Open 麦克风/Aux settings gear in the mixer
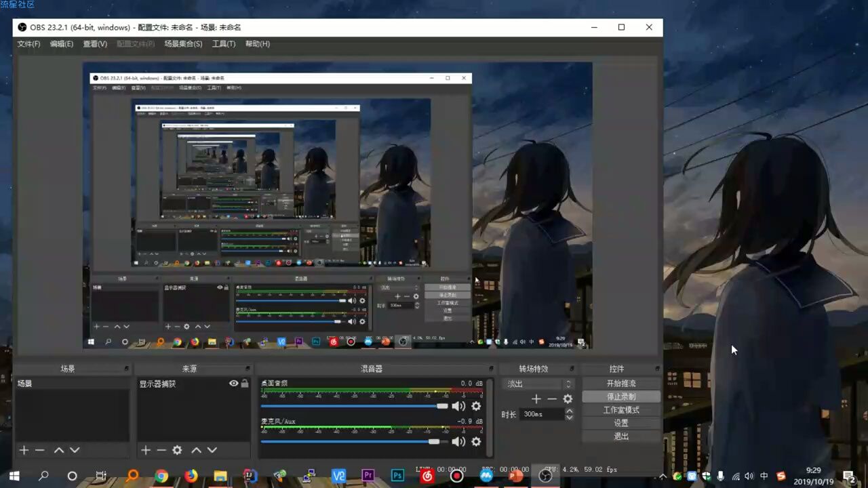The image size is (868, 488). [x=476, y=441]
